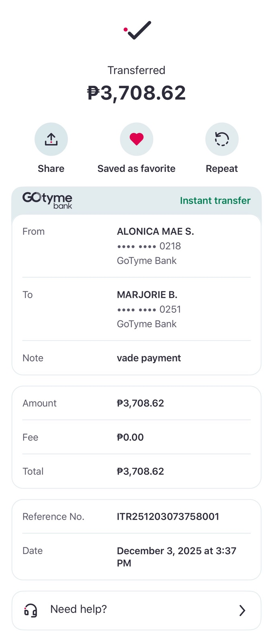
Task: Tap the headset support icon
Action: click(31, 610)
